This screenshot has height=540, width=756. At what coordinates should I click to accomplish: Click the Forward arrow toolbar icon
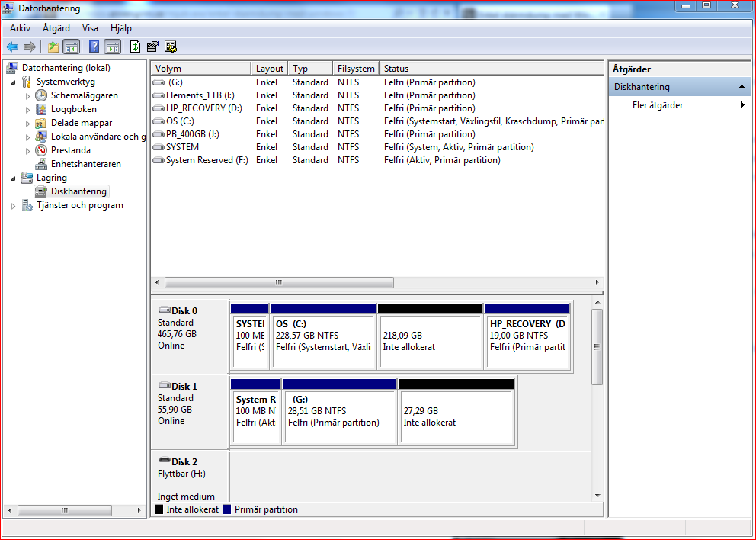click(30, 47)
